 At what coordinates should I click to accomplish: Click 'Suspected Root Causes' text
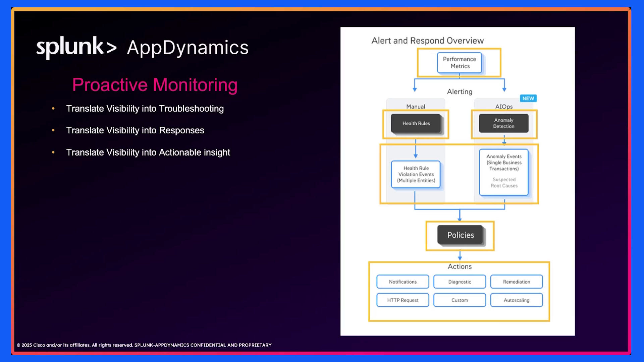point(504,183)
